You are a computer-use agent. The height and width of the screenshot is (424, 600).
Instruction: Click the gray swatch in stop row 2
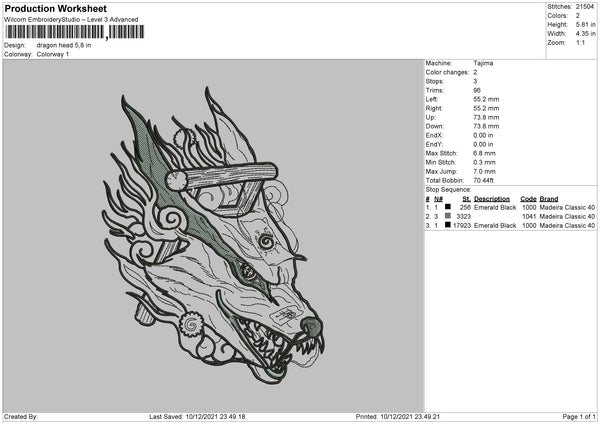pos(448,216)
